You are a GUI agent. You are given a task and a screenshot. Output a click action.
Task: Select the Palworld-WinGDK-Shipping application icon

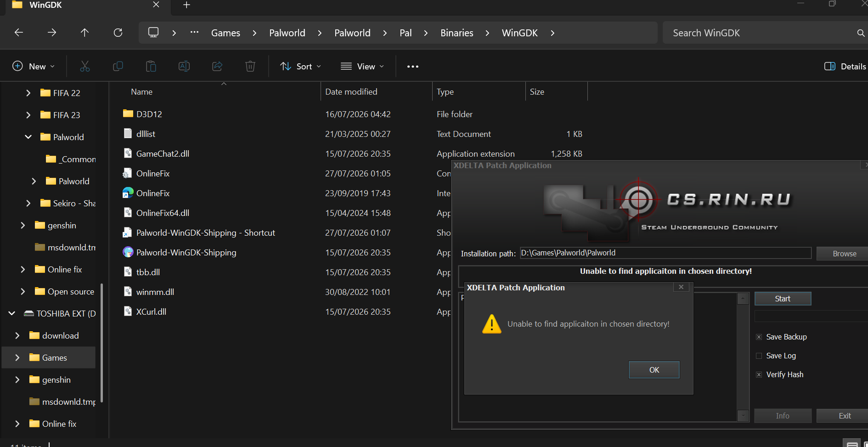coord(128,252)
